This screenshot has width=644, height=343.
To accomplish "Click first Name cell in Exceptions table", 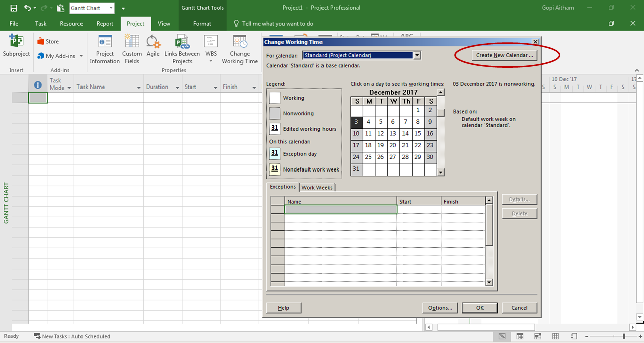I will tap(341, 209).
